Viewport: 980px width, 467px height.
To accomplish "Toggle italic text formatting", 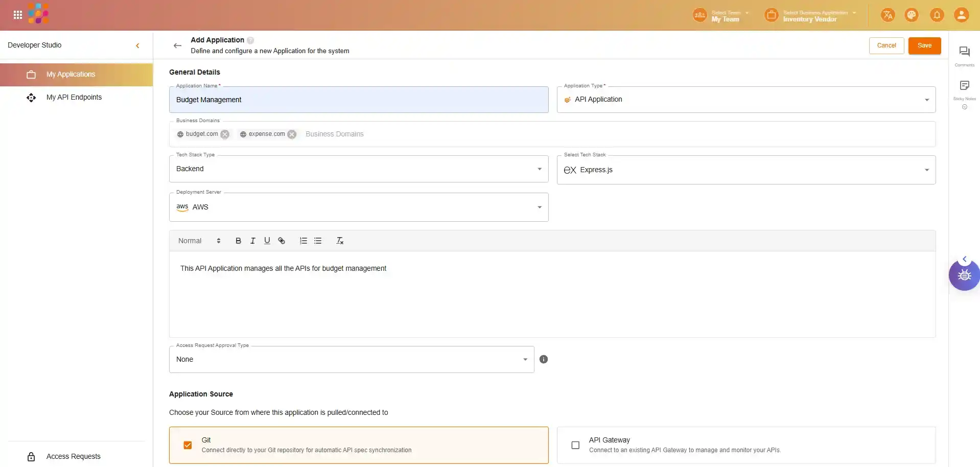I will tap(252, 241).
